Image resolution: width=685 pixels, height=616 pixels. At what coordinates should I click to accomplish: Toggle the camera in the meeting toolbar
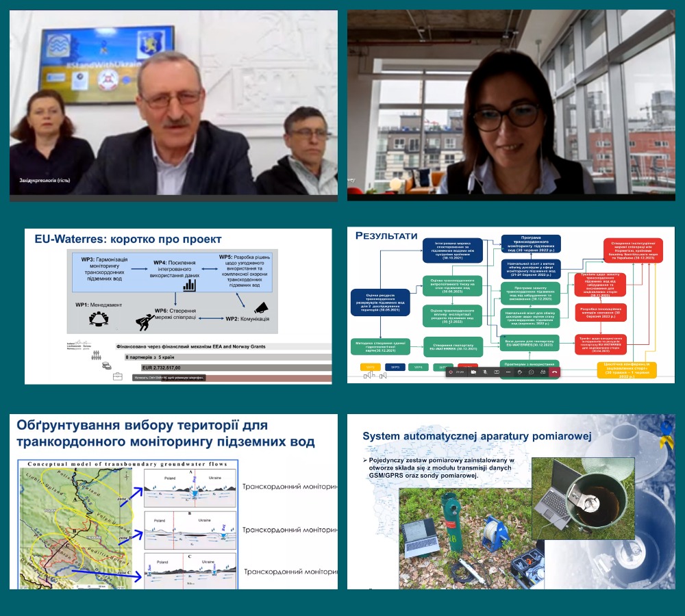tap(473, 372)
